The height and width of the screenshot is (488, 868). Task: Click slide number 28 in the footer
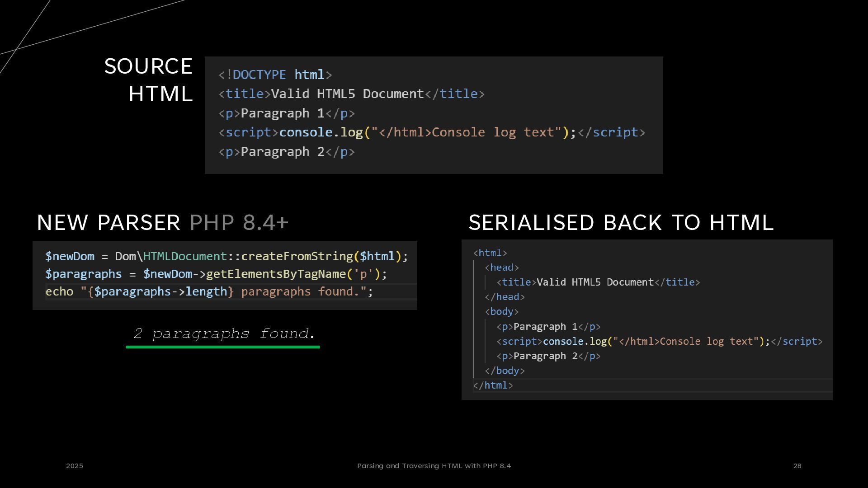click(x=797, y=466)
